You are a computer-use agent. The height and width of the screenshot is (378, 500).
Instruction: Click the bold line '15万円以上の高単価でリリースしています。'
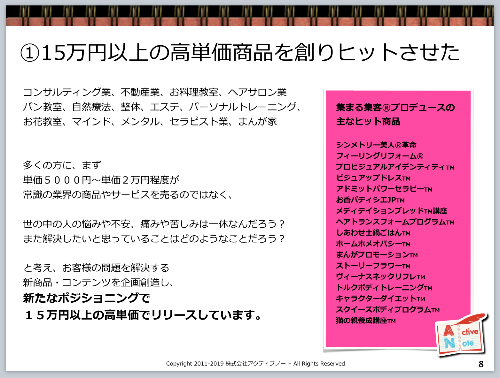pos(143,315)
